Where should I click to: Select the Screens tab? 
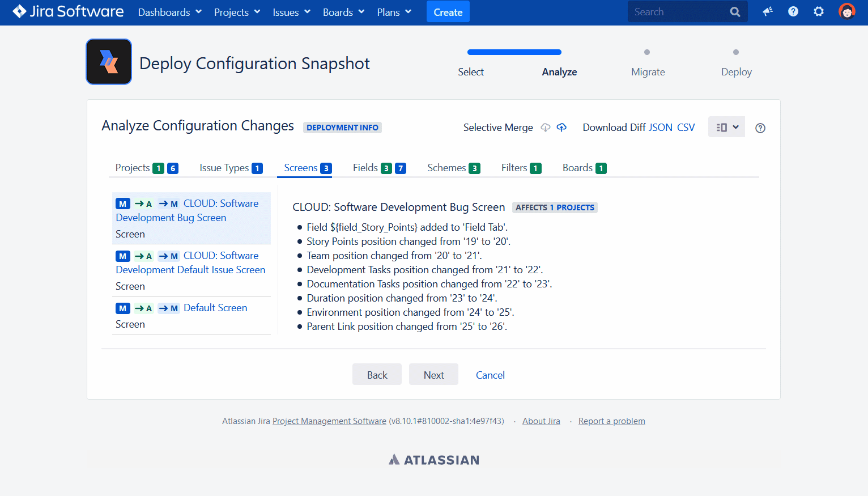click(x=308, y=168)
